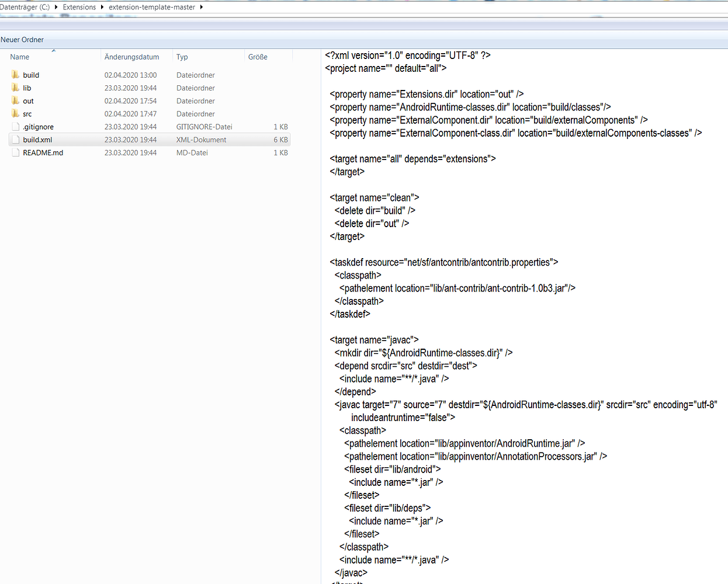
Task: Click the fileset dir="lib/deps" line
Action: click(387, 508)
